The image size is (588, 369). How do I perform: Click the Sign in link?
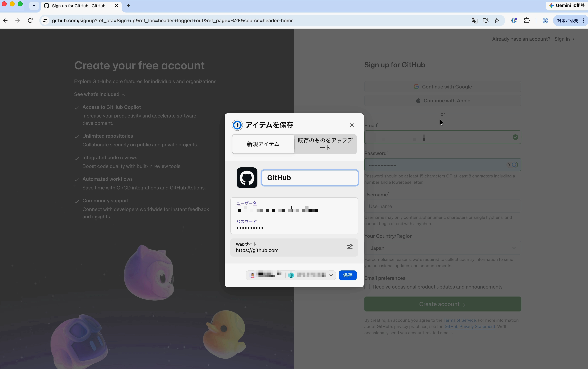[564, 39]
